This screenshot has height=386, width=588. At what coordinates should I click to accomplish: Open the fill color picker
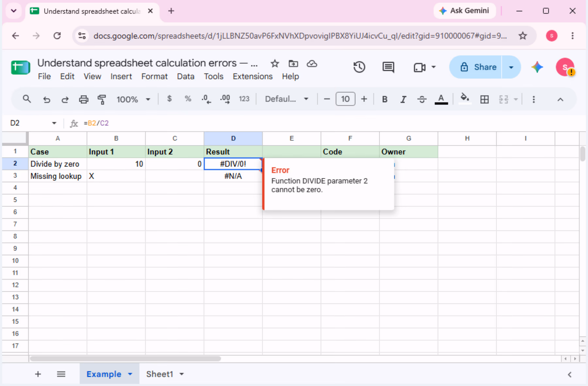pyautogui.click(x=465, y=99)
